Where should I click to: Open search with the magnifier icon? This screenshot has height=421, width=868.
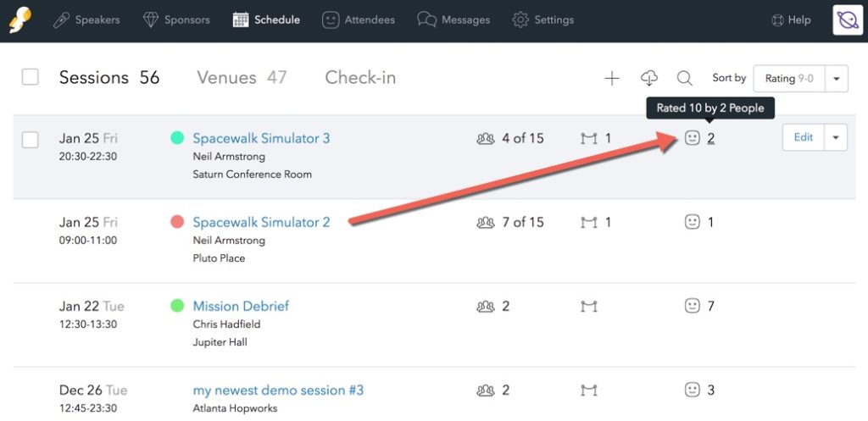coord(685,79)
